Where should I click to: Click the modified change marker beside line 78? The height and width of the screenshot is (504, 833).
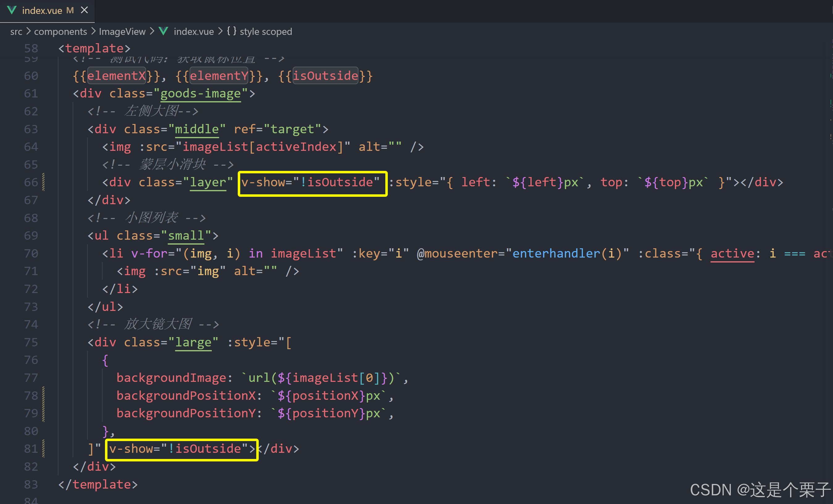click(44, 395)
